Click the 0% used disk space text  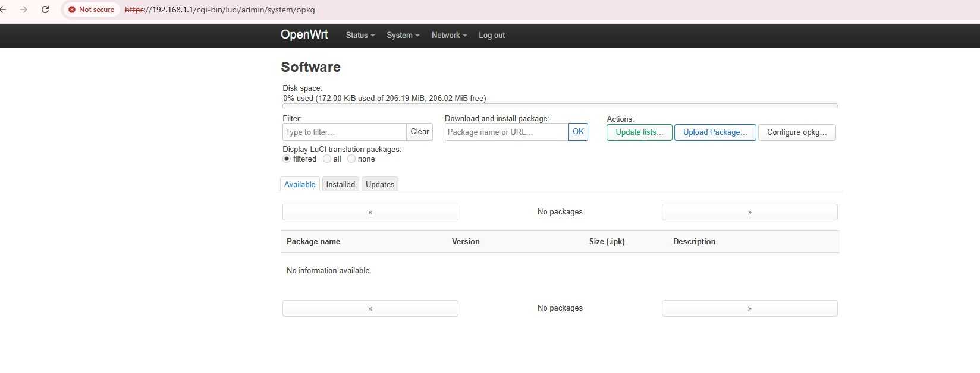point(385,98)
